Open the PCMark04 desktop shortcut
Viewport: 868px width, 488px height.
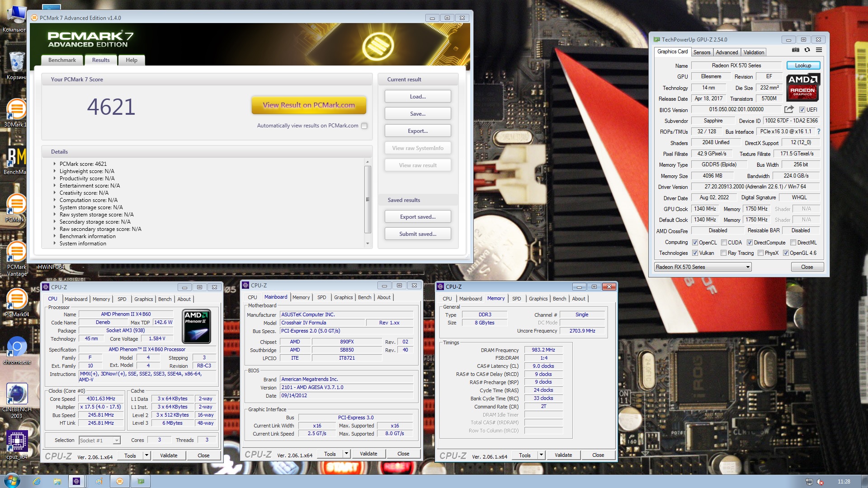pos(16,303)
